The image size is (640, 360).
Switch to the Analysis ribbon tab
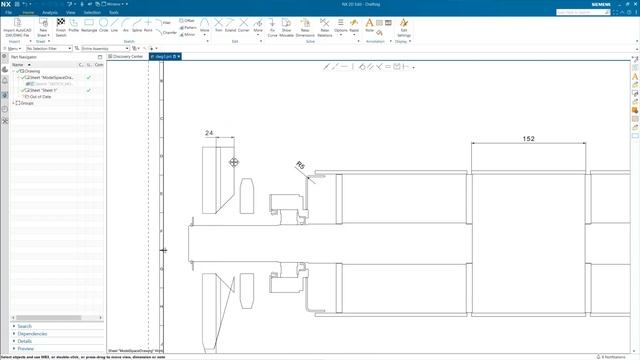tap(50, 13)
